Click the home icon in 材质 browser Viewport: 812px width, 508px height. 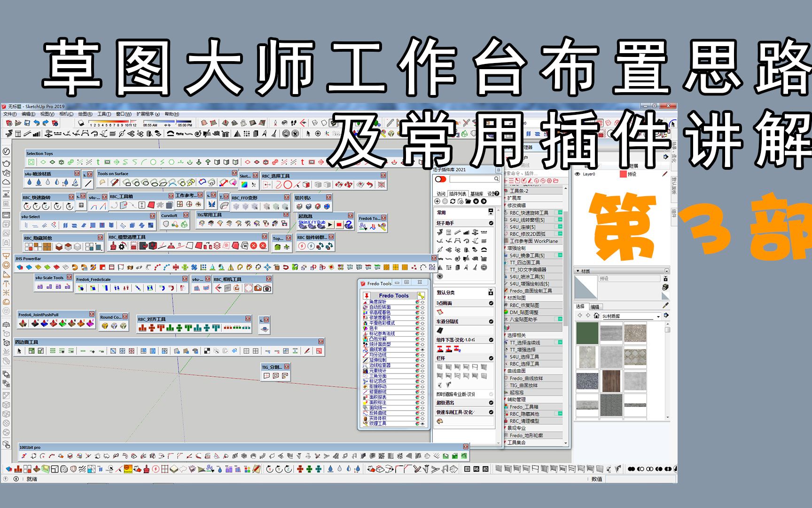[596, 316]
